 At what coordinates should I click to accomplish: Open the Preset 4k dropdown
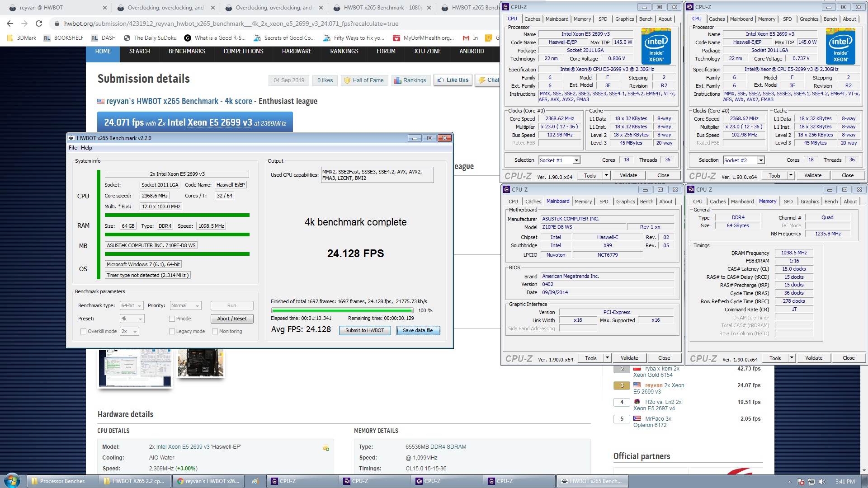point(132,319)
